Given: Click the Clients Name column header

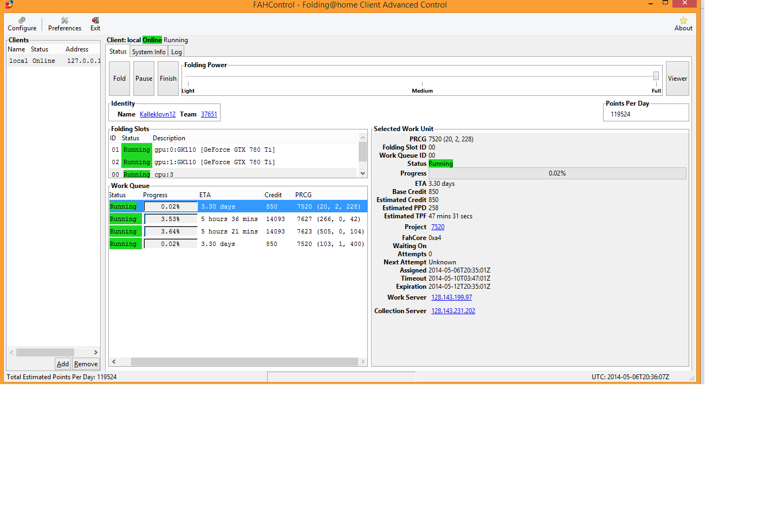Looking at the screenshot, I should coord(16,49).
